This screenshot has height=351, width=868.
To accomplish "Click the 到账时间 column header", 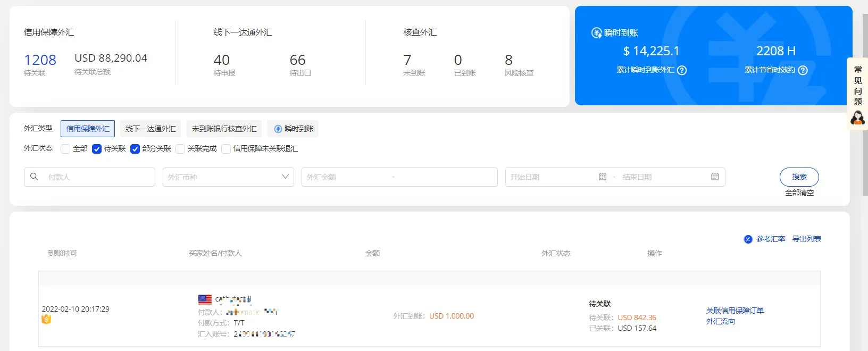I will coord(62,253).
